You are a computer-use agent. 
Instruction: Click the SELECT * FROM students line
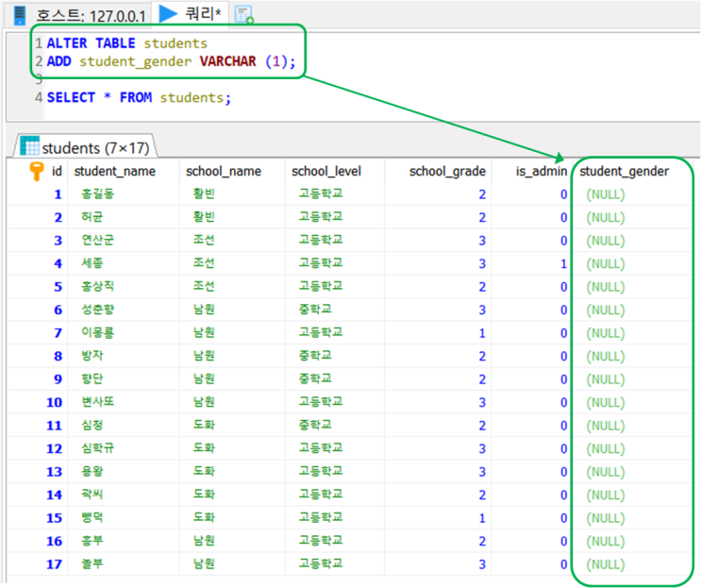pos(139,97)
